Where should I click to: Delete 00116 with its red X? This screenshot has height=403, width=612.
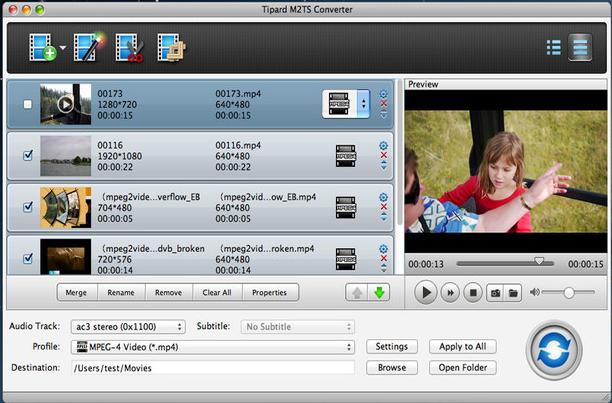click(x=384, y=155)
